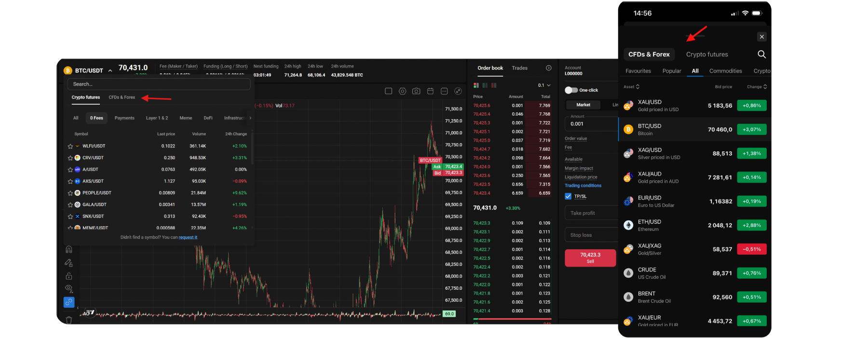Switch to CFDs & Forex tab in desktop selector
Screen dimensions: 868x338
click(x=122, y=97)
